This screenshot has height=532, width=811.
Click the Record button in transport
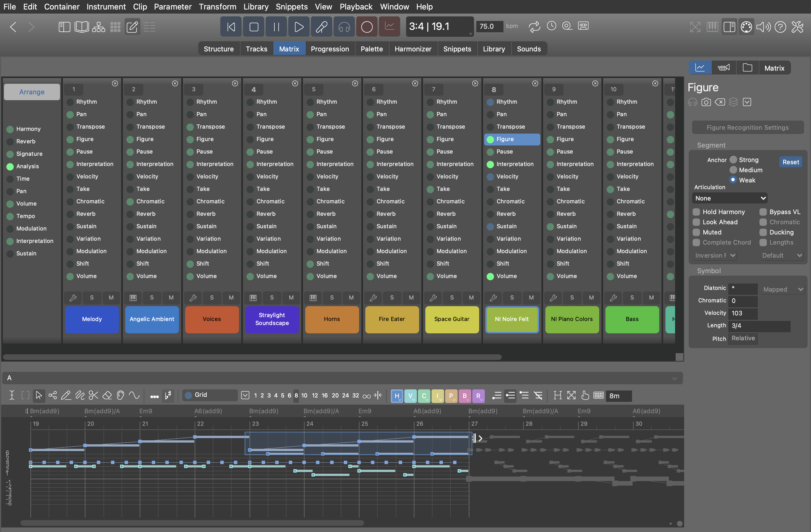[367, 27]
